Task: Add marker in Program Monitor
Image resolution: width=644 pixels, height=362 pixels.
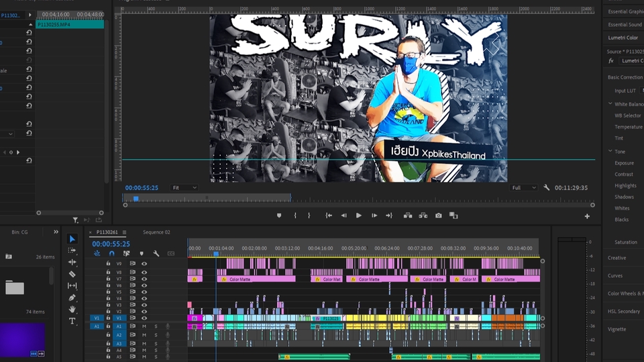Action: pyautogui.click(x=279, y=216)
